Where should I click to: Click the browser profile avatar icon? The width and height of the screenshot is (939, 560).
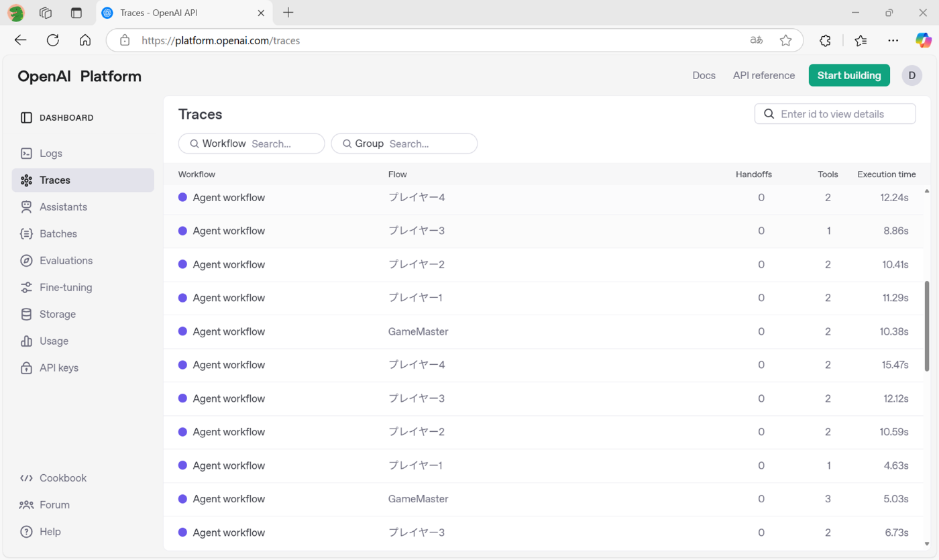16,13
